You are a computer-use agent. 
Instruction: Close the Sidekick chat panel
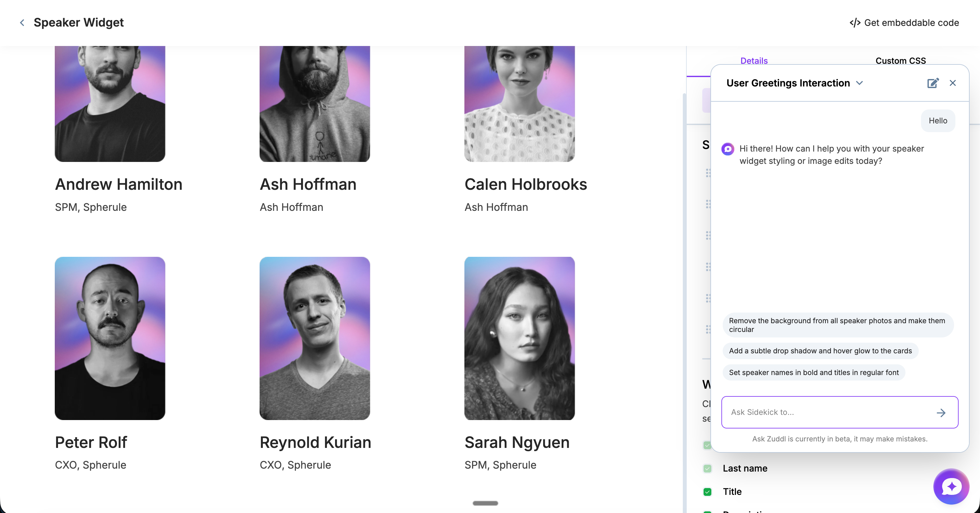[952, 83]
